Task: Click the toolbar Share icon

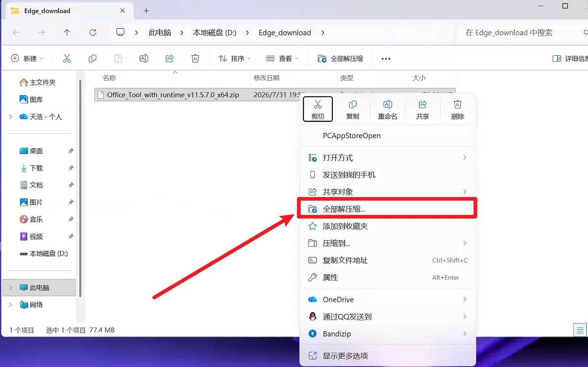Action: pyautogui.click(x=170, y=59)
